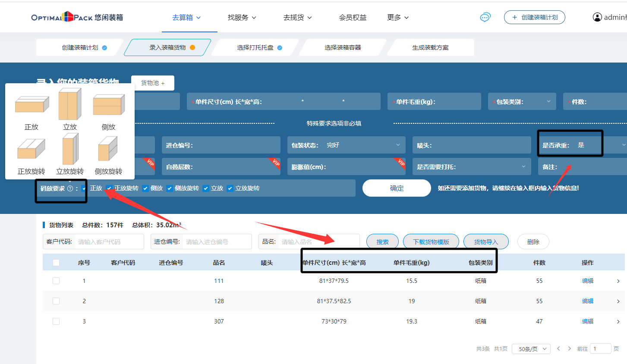
Task: Open the 包装状态 dropdown
Action: 346,145
